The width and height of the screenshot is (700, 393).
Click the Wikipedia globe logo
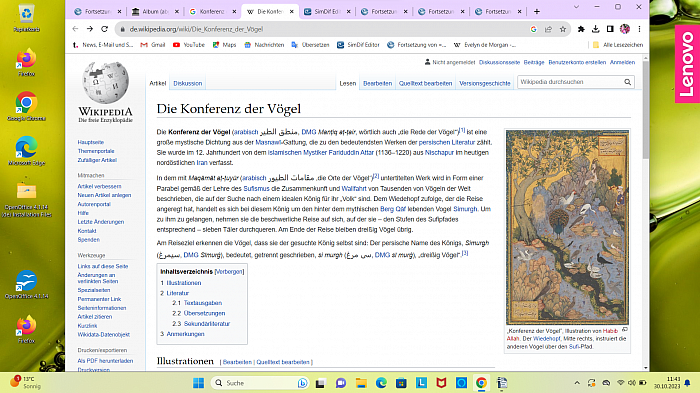(106, 83)
